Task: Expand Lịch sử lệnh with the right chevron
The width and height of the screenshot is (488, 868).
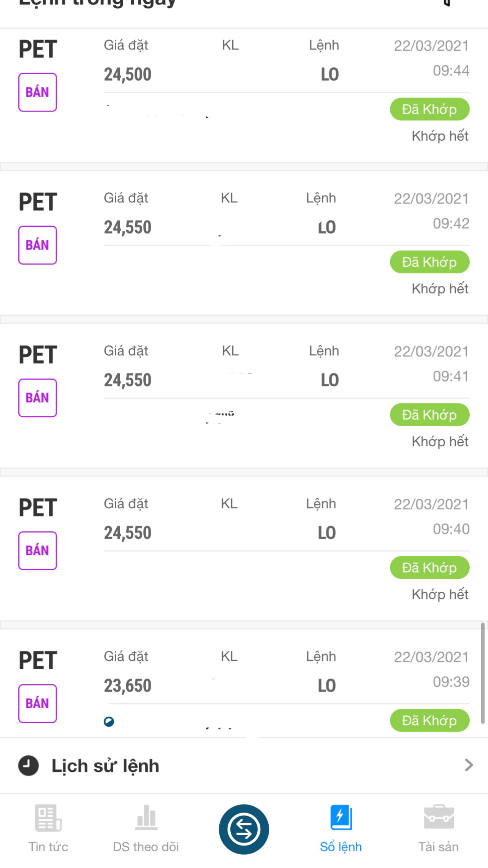Action: [469, 765]
